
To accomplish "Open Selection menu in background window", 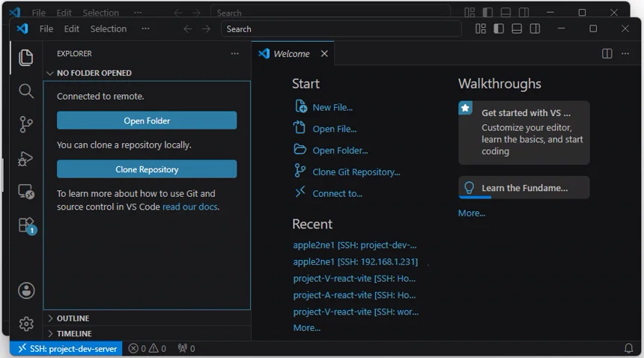I will click(x=100, y=12).
